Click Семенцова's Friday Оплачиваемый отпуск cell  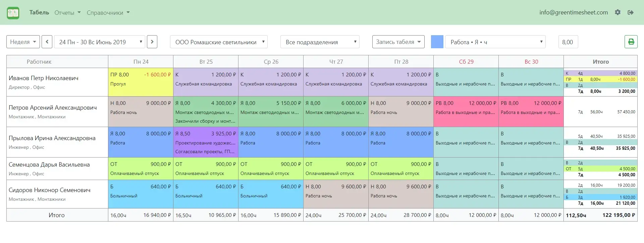tap(401, 169)
